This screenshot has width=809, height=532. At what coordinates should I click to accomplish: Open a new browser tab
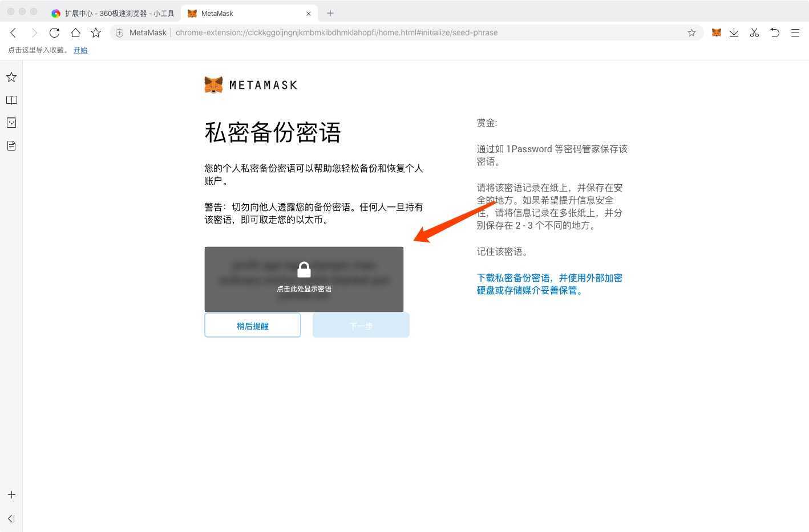(x=330, y=13)
